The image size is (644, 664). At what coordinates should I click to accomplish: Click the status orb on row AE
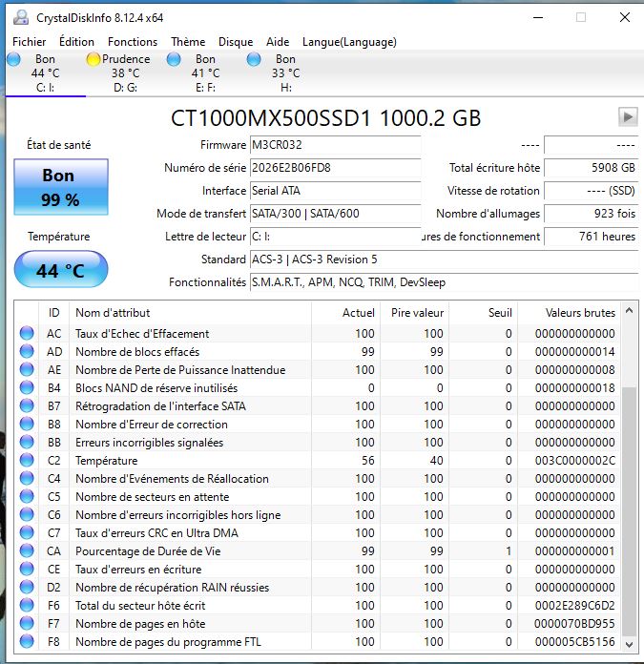pyautogui.click(x=27, y=370)
